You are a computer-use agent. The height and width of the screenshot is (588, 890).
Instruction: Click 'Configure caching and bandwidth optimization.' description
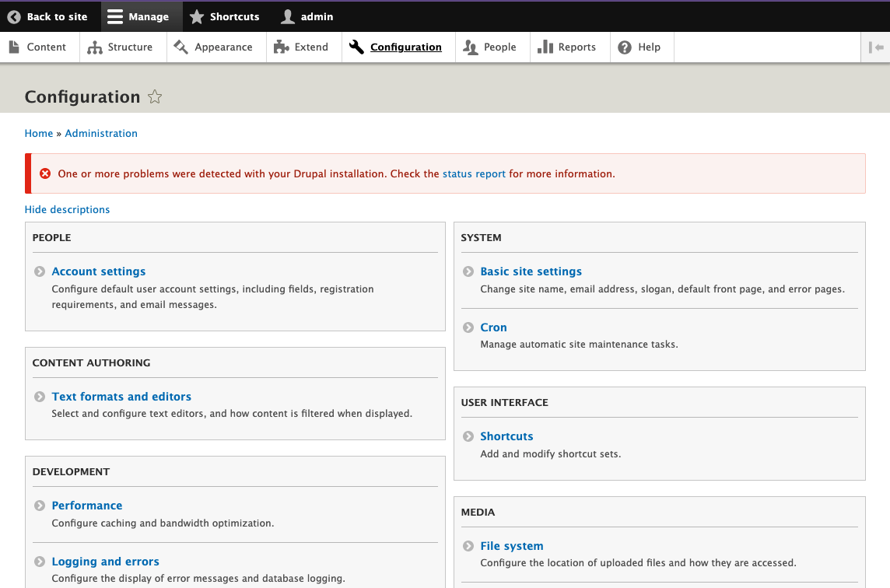pyautogui.click(x=163, y=523)
